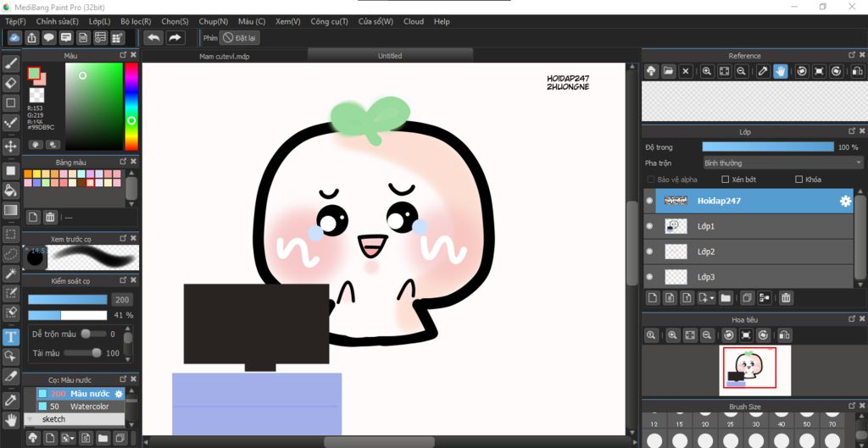Select the Lasso selection tool

pyautogui.click(x=10, y=253)
